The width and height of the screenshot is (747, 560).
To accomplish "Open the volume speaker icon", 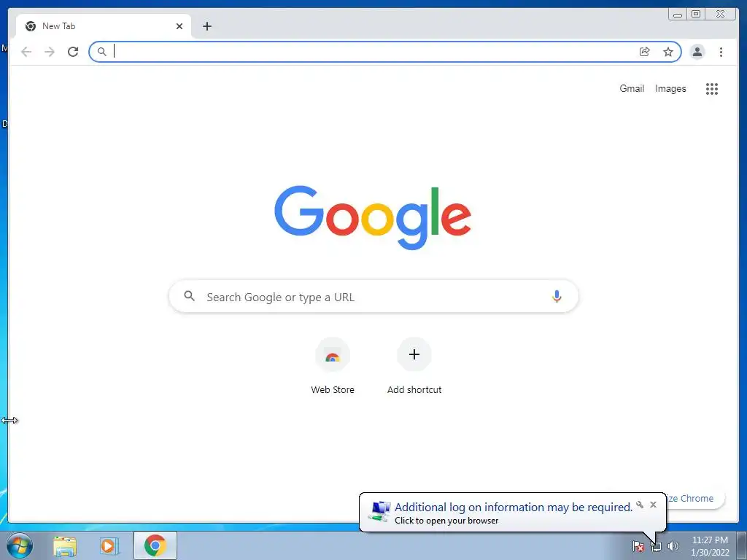I will [x=673, y=546].
